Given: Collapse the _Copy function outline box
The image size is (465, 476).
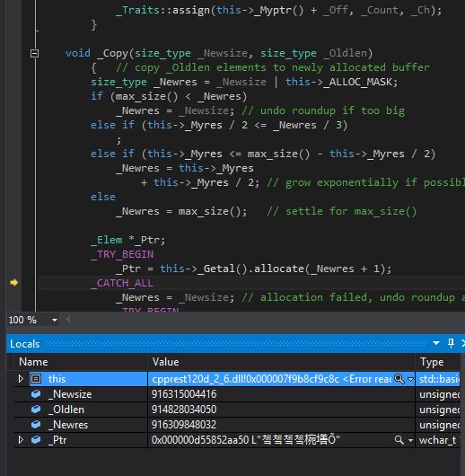Looking at the screenshot, I should [35, 53].
